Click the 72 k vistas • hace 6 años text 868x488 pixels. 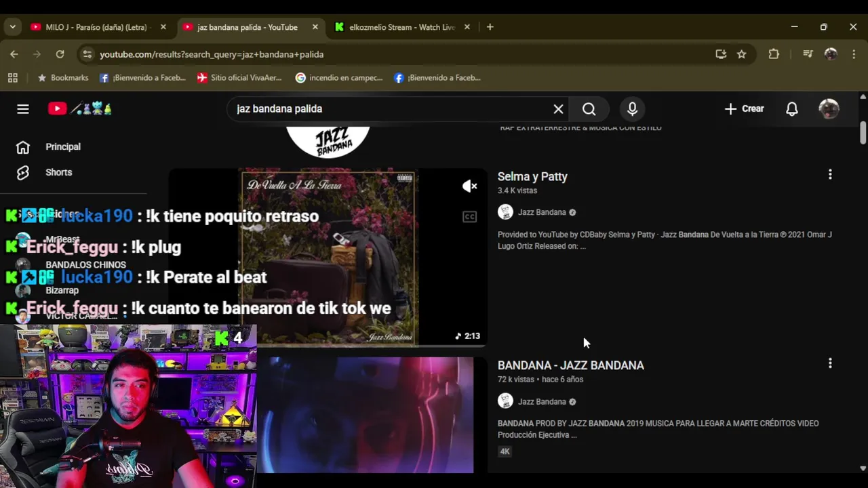[x=540, y=380]
